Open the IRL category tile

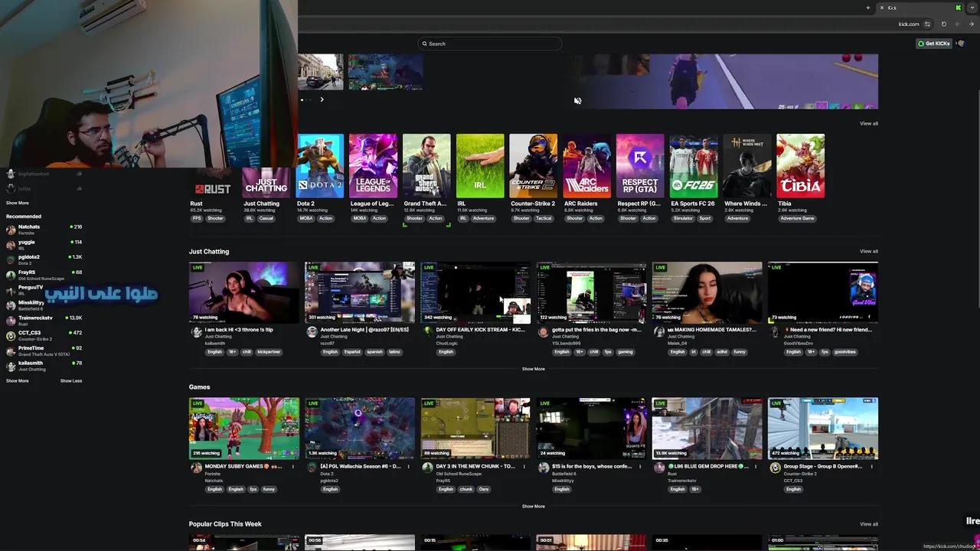click(480, 166)
